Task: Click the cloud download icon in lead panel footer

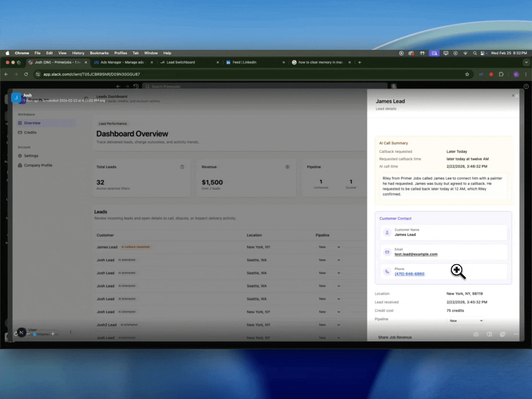Action: click(476, 334)
